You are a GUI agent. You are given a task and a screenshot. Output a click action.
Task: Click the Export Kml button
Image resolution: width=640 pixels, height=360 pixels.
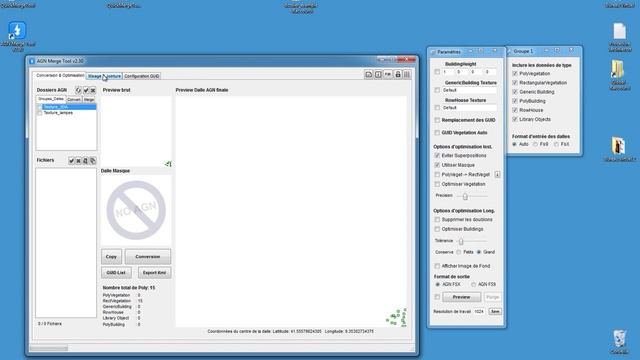coord(154,273)
